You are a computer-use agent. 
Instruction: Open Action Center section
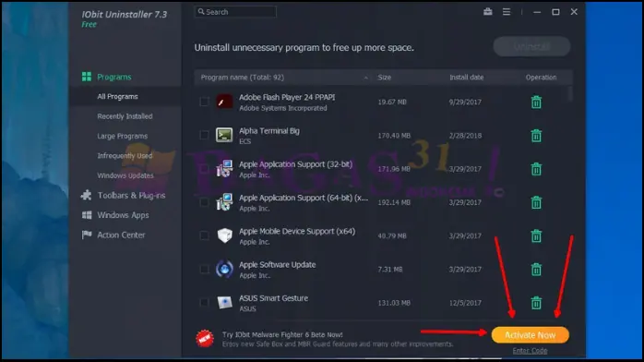[121, 235]
